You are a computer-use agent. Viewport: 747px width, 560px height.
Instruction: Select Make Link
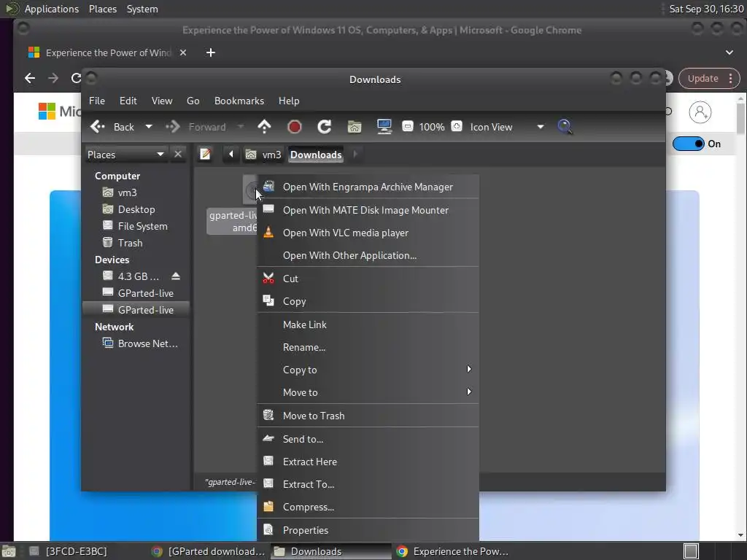coord(368,324)
